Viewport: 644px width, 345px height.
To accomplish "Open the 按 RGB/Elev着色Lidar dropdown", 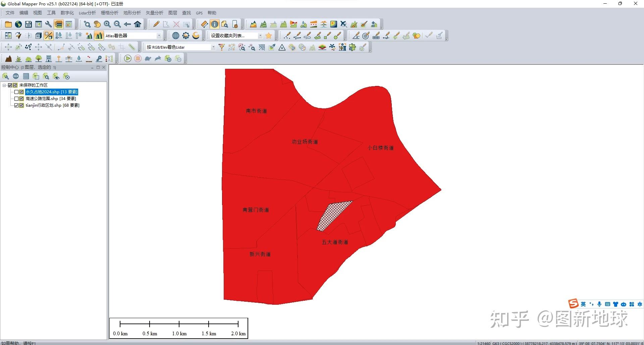I will point(213,47).
